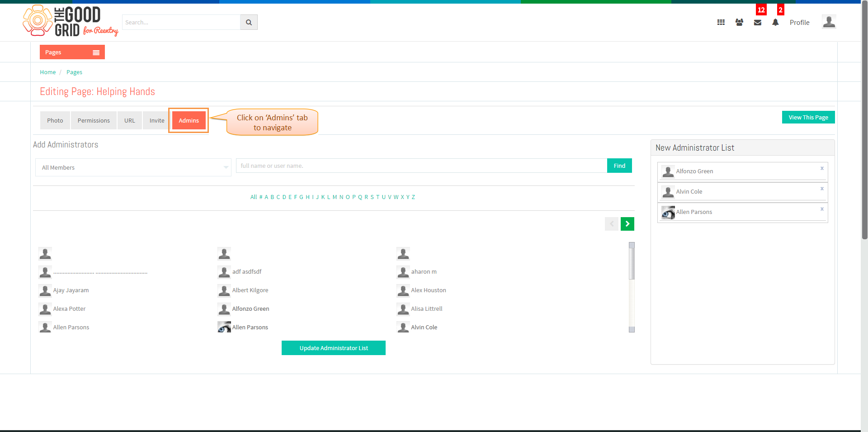The width and height of the screenshot is (868, 432).
Task: Go to previous members page arrow
Action: [612, 224]
